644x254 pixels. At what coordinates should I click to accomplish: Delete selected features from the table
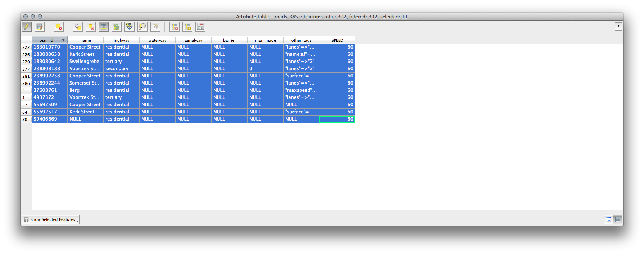point(59,27)
